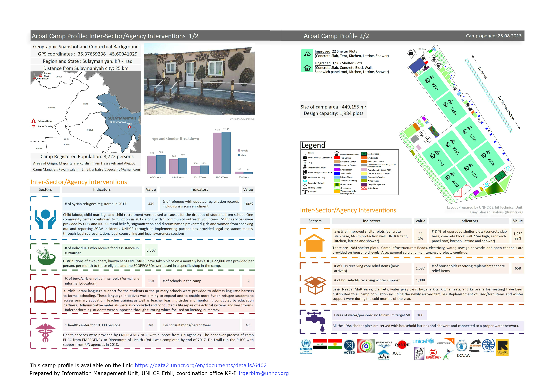Screen dimensions: 555x392
Task: Click the irqerbim@unhcr.org email link
Action: point(263,373)
